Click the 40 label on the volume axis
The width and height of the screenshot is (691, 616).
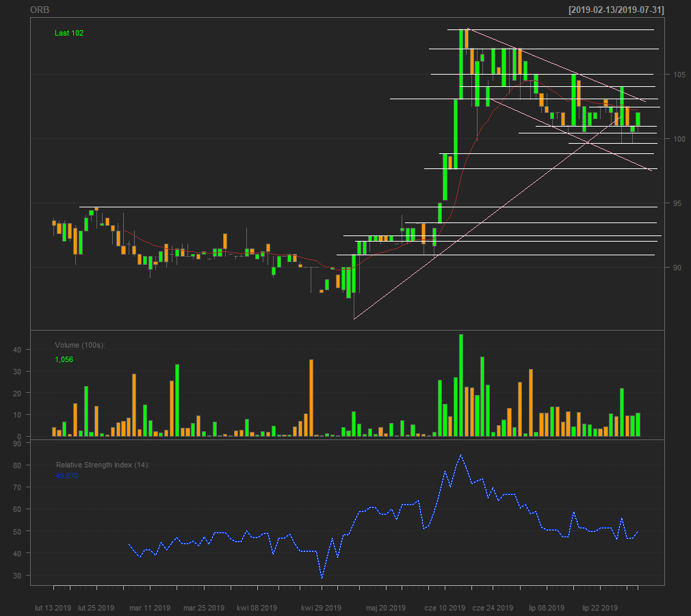[x=17, y=350]
